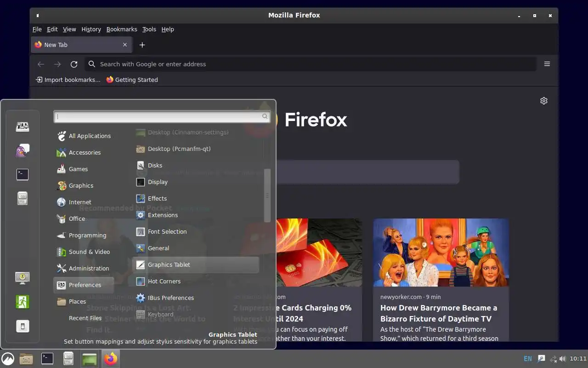588x368 pixels.
Task: Click the EN keyboard layout indicator
Action: [x=528, y=358]
